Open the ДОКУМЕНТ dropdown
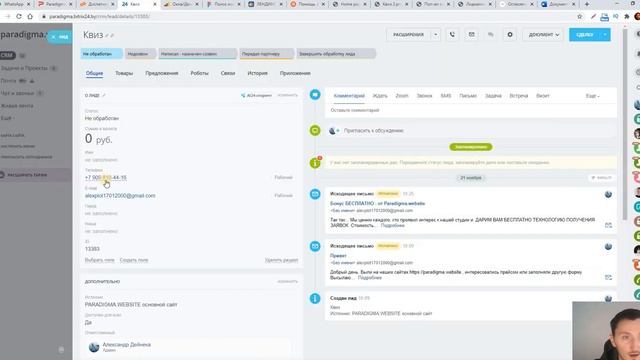Viewport: 640px width, 360px height. click(543, 35)
